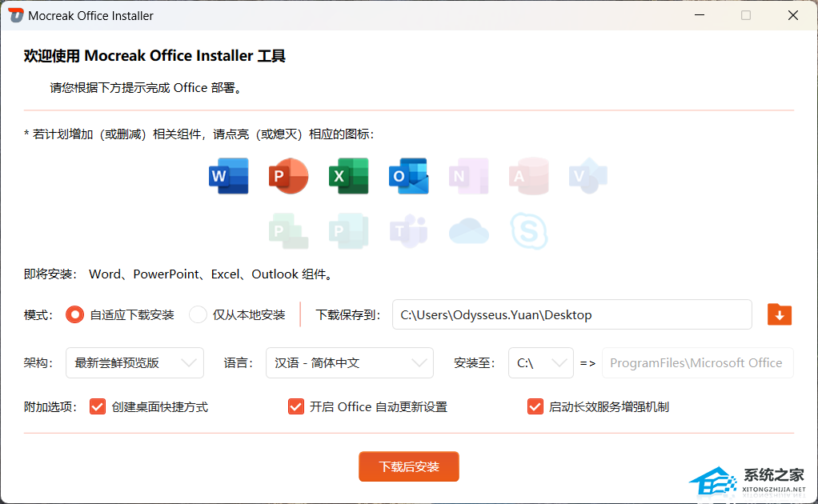
Task: Click the download path field C:\Users\Odysseus.Yuan\Desktop
Action: pyautogui.click(x=572, y=314)
